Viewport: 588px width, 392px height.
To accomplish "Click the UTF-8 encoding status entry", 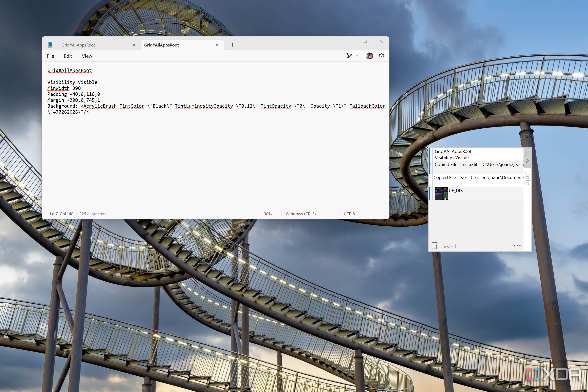I will pos(349,214).
